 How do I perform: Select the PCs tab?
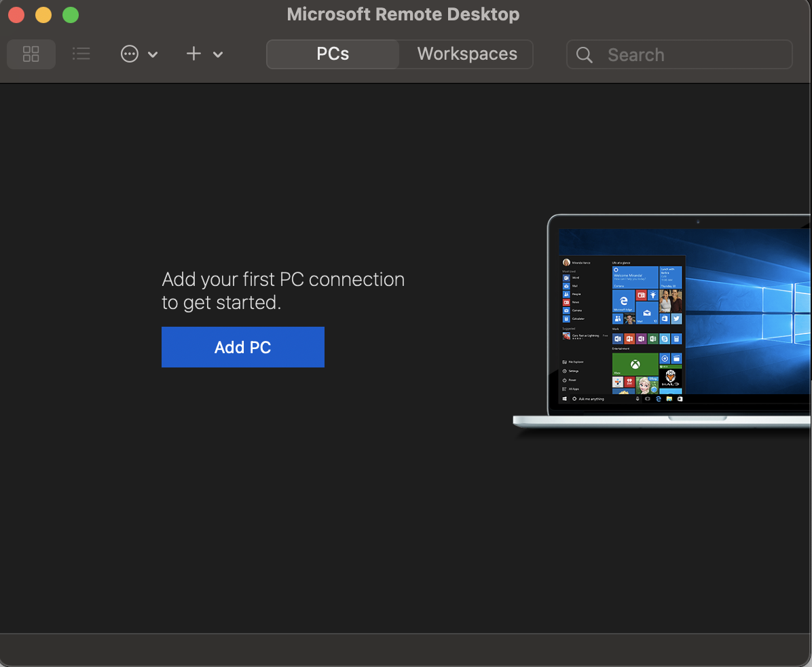pos(333,54)
